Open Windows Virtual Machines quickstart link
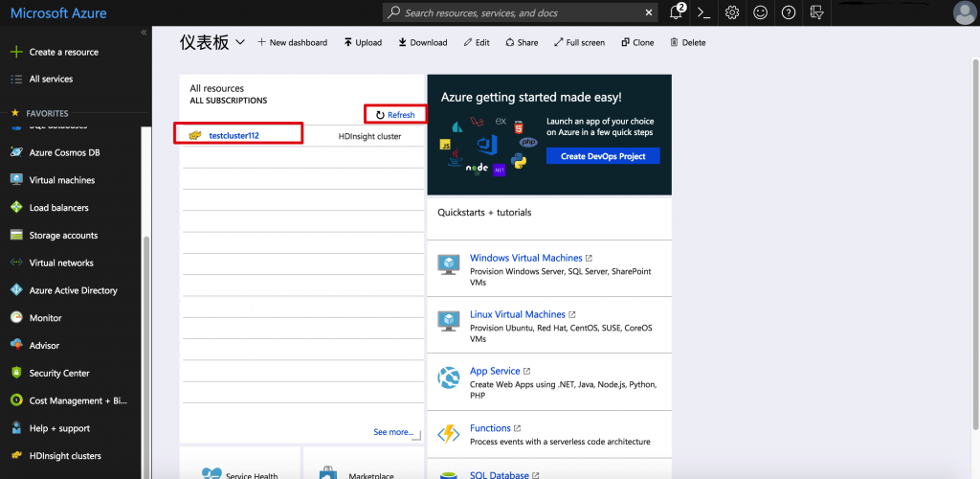This screenshot has width=980, height=479. click(x=526, y=258)
